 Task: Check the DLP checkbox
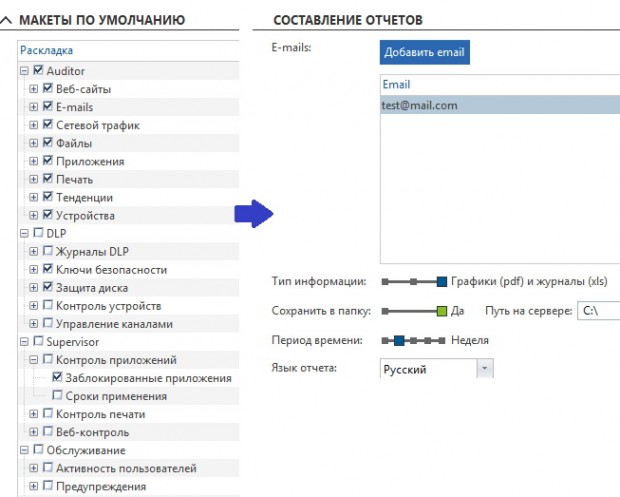pos(38,232)
